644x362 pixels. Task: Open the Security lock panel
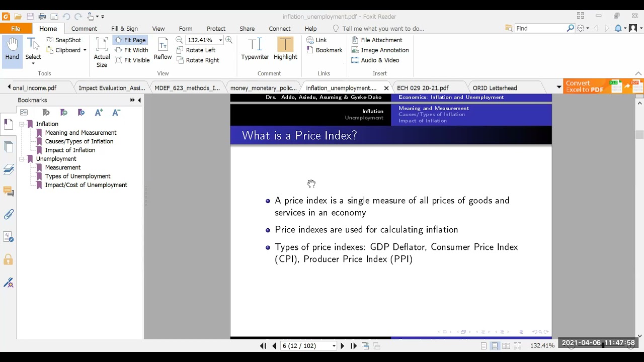point(9,260)
